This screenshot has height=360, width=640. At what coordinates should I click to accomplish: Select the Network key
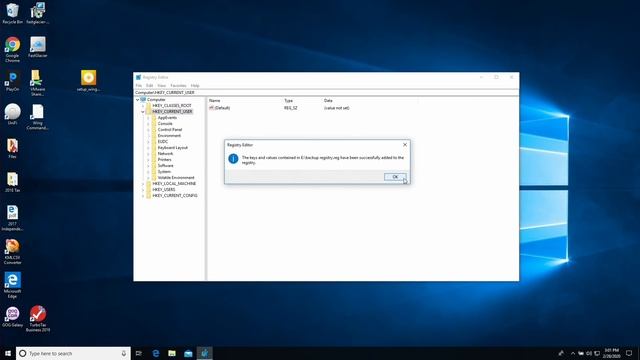click(165, 154)
